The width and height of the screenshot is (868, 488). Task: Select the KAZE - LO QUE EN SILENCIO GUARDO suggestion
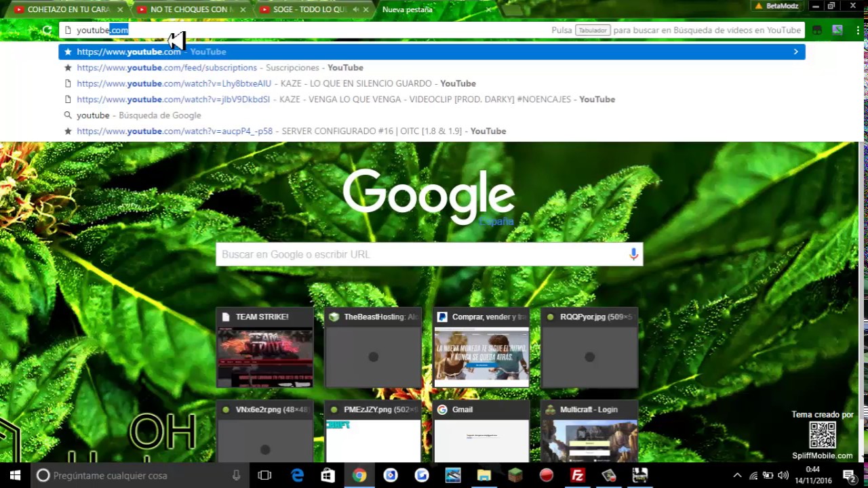click(431, 83)
